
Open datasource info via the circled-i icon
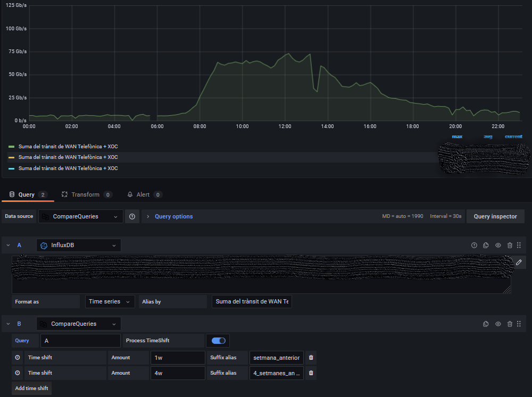click(132, 216)
